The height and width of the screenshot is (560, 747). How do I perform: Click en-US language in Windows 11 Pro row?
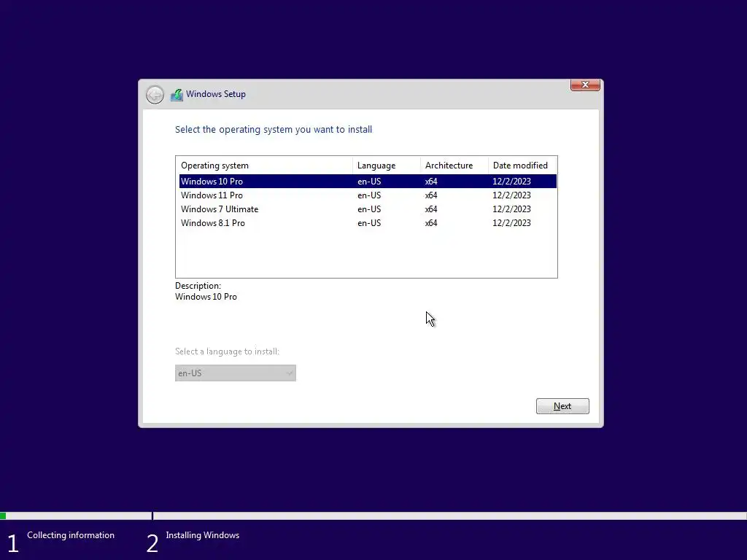(x=369, y=195)
